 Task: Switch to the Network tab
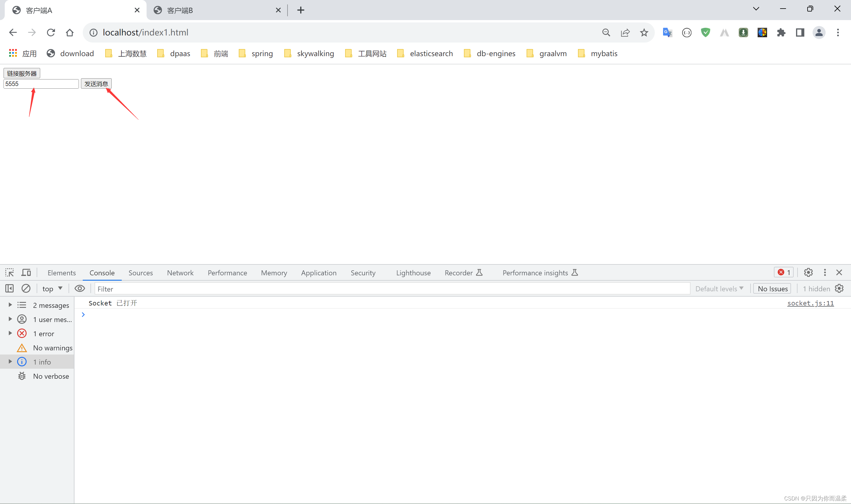tap(180, 272)
